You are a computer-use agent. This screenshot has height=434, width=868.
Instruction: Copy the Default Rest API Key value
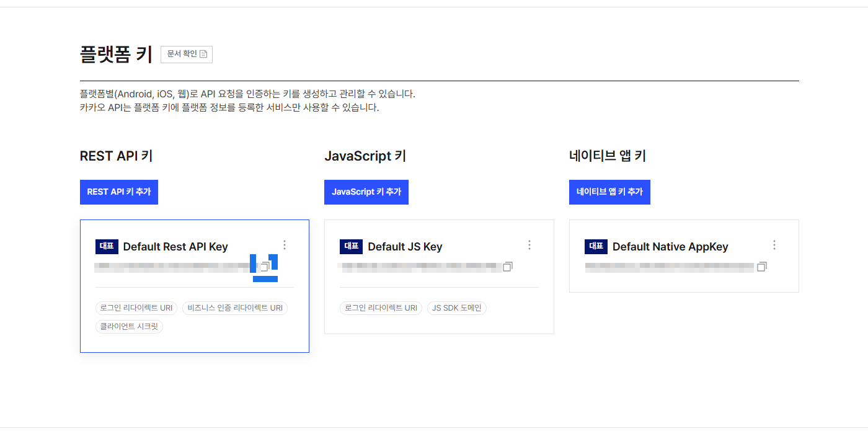(265, 267)
